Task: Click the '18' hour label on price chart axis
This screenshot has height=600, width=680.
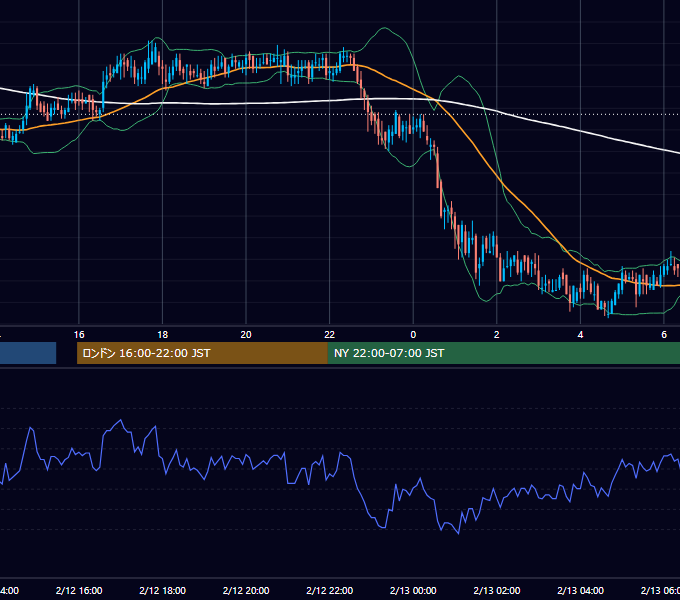Action: (163, 335)
